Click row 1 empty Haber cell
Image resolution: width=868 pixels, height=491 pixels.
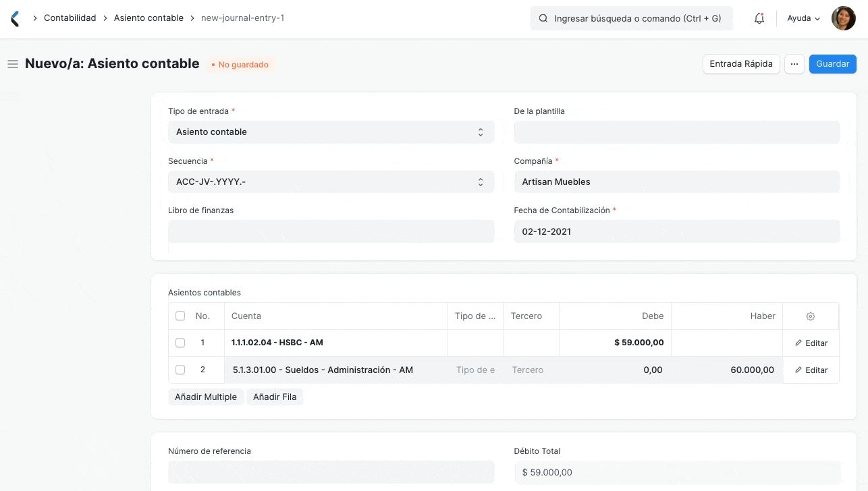[727, 343]
